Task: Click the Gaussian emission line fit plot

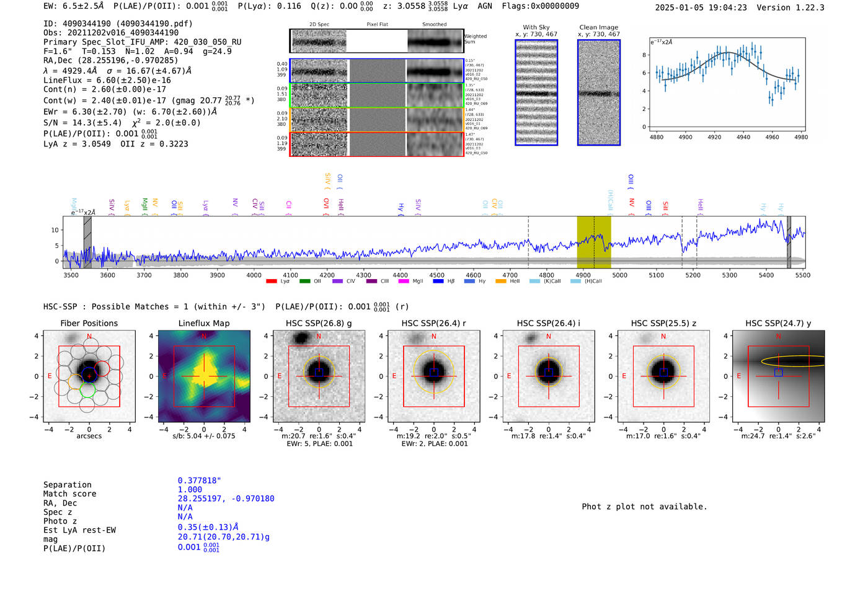Action: (x=727, y=84)
